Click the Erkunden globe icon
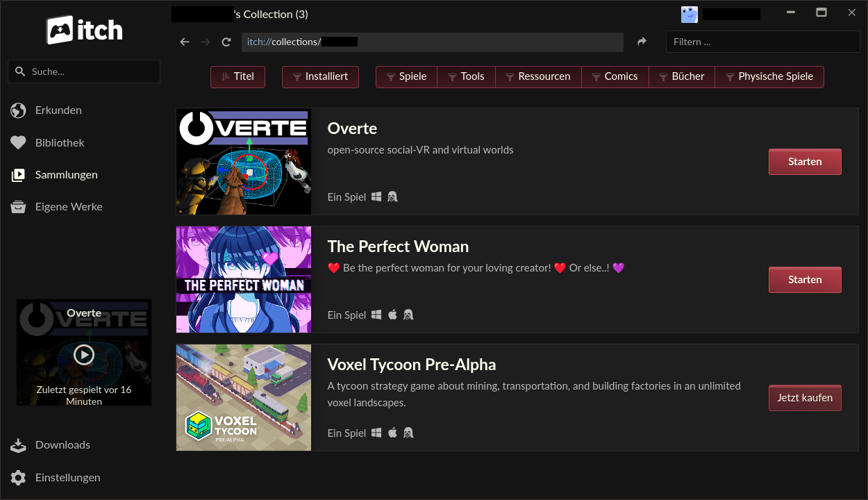 (x=18, y=110)
